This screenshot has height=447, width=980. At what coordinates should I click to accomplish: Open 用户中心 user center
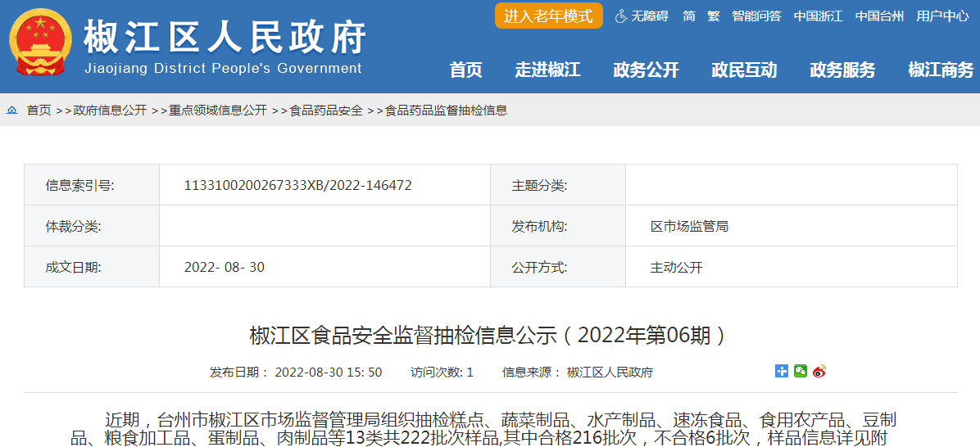(942, 17)
